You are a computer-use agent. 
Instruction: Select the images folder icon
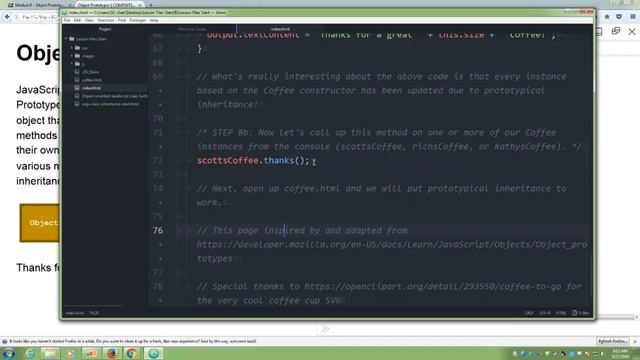77,56
